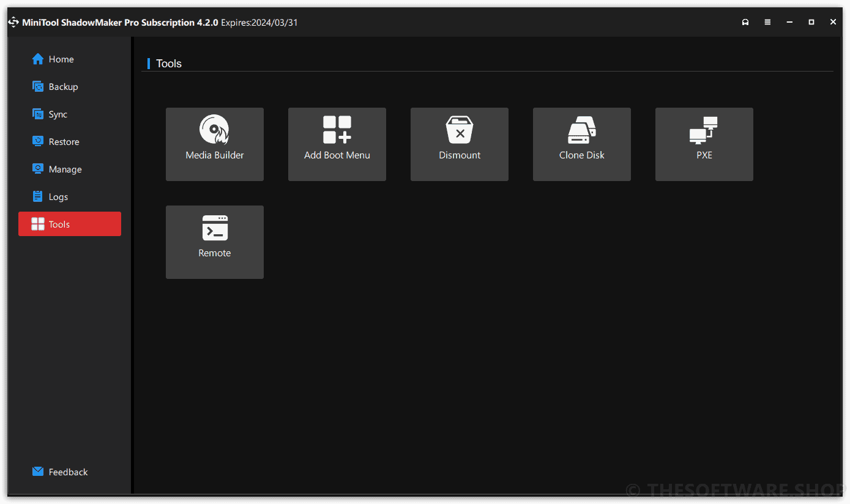Go to the Home page
This screenshot has width=850, height=504.
click(x=70, y=59)
